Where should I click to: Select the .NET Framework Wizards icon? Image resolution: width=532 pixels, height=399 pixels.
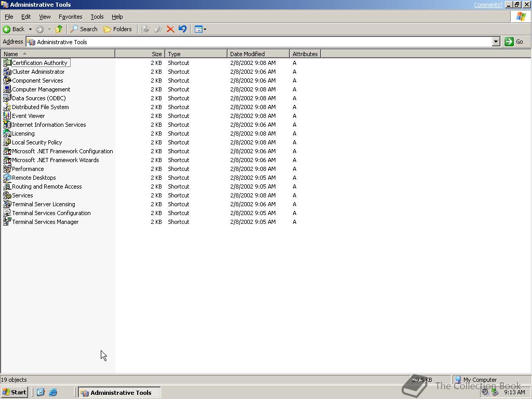7,160
